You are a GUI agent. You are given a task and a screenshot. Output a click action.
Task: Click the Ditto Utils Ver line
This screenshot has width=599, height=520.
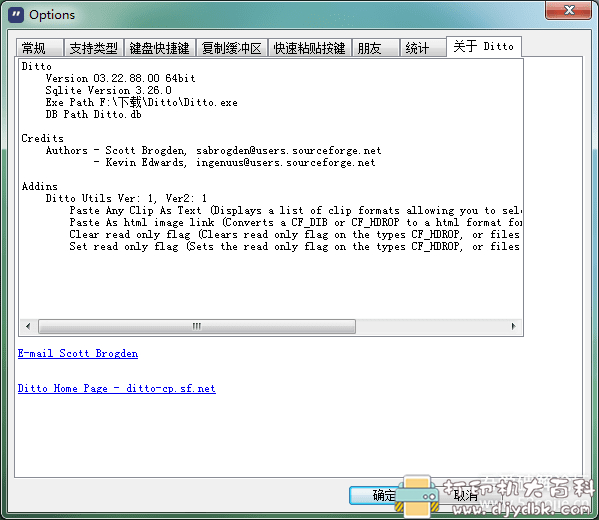pyautogui.click(x=126, y=198)
